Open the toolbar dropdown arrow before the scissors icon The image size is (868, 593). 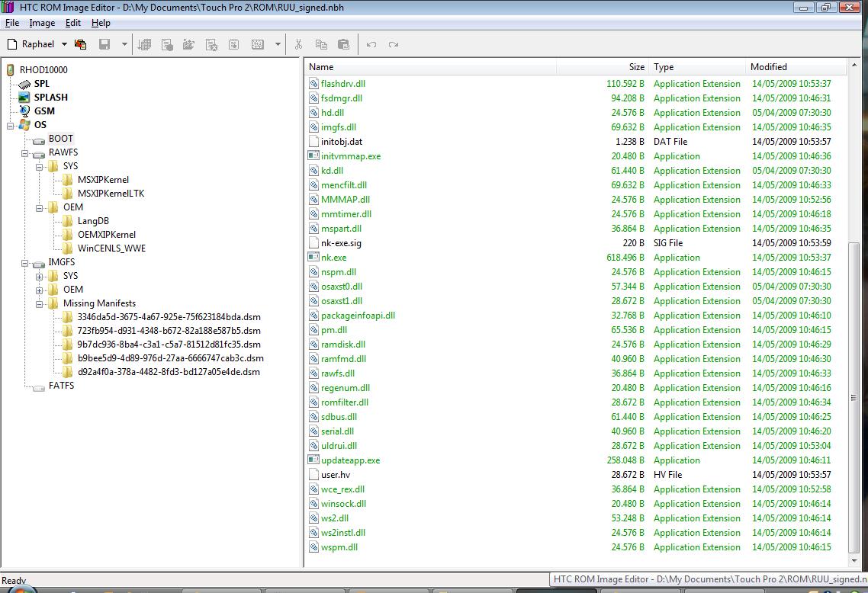[278, 44]
